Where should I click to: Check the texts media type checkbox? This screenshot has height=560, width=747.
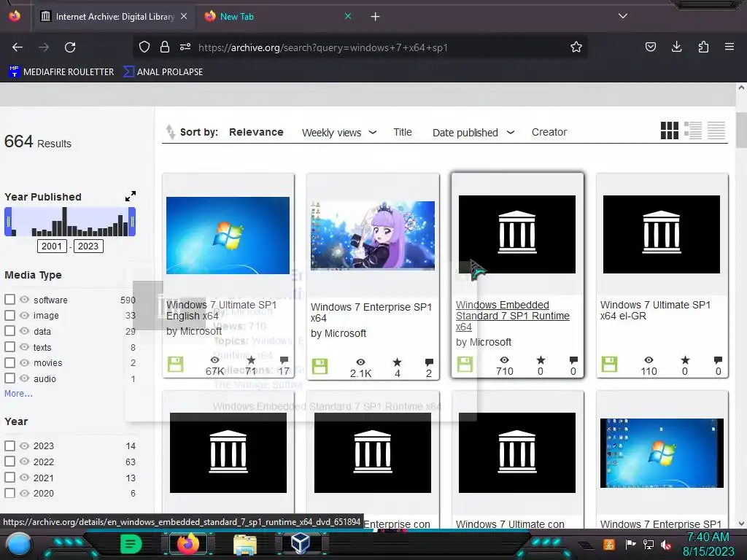tap(9, 347)
